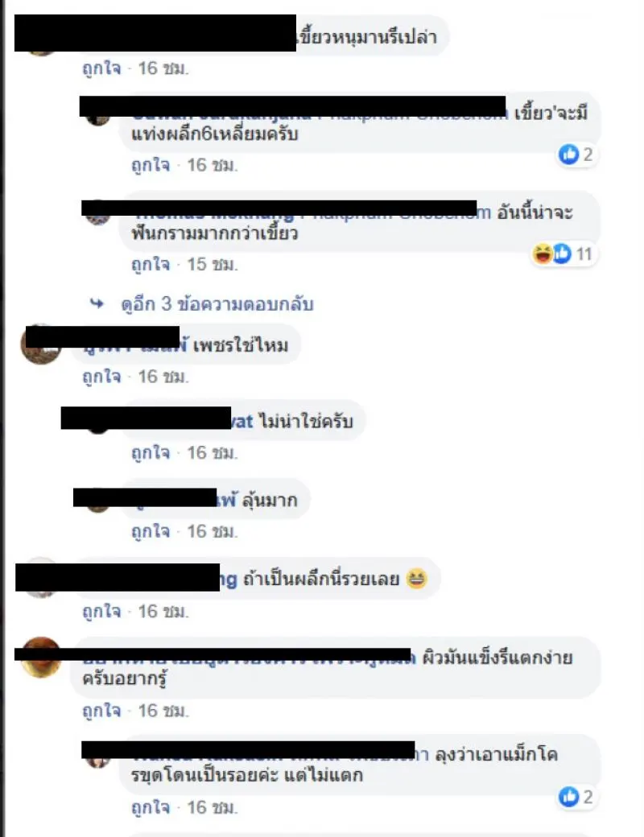Open the 16 ชม. timestamp under 'ลุ้นมาก'

[212, 532]
